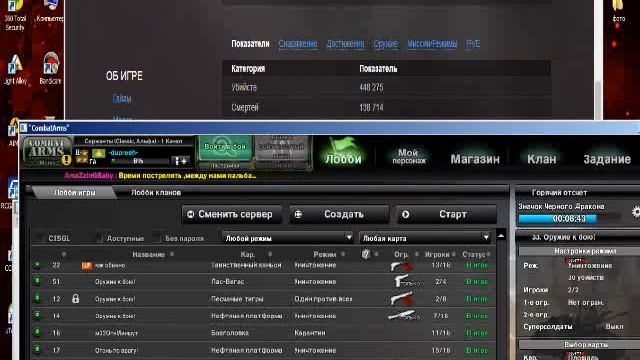640x360 pixels.
Task: Click the AmaZainGBaby chat message
Action: pos(160,176)
